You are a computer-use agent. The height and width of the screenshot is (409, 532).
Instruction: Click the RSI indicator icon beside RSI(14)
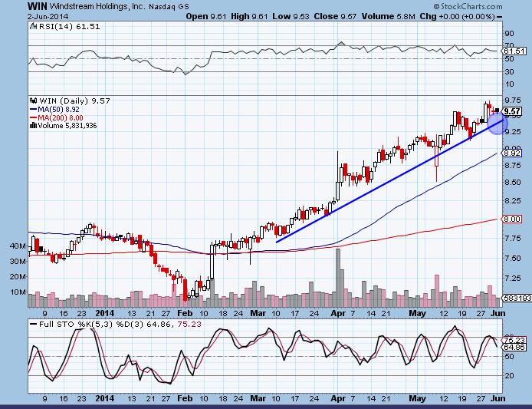point(33,27)
